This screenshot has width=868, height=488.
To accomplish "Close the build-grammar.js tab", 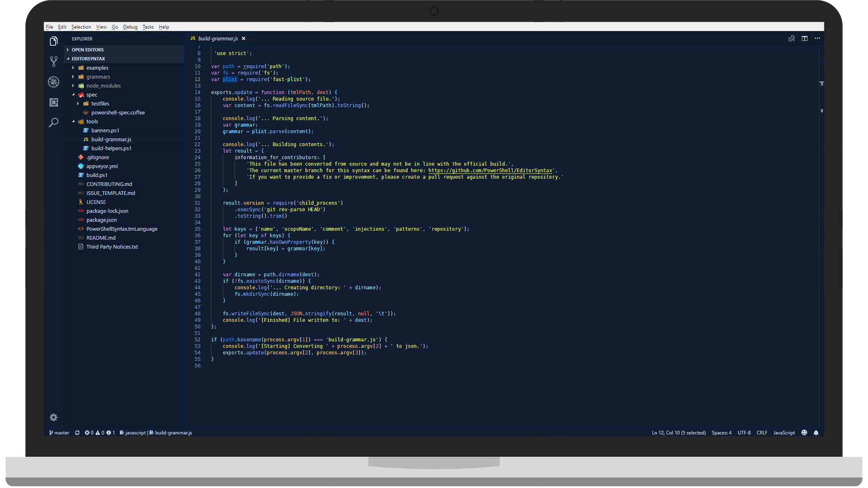I will coord(244,39).
